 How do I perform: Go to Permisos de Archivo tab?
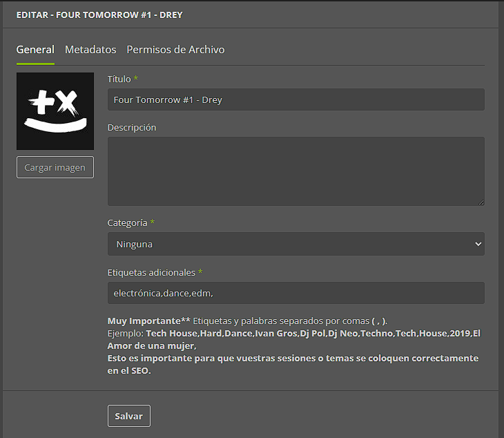175,50
